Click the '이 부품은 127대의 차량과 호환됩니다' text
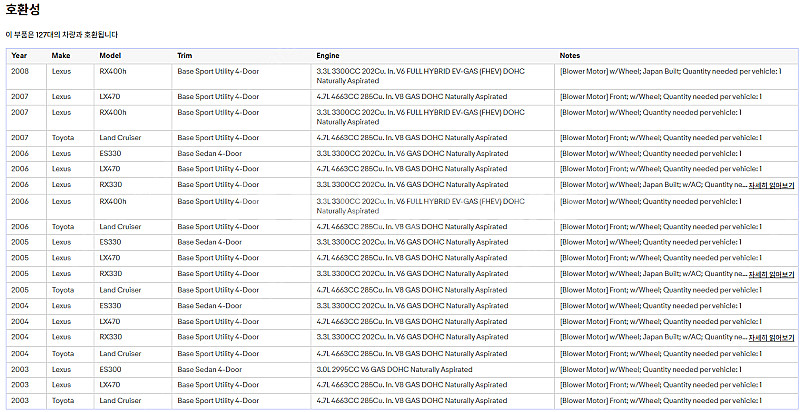 (x=62, y=35)
